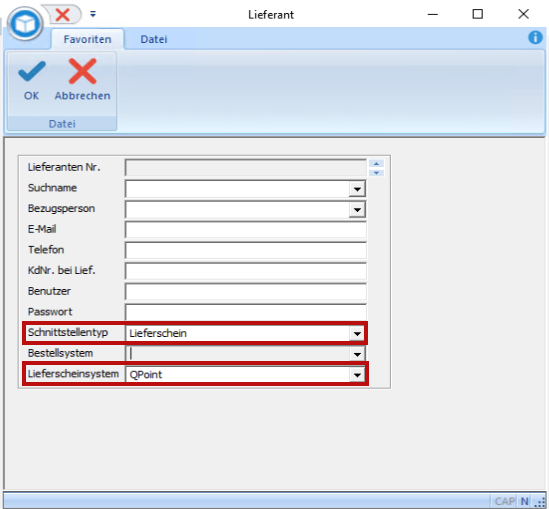Open the Lieferscheinsystem dropdown showing QPoint
The height and width of the screenshot is (509, 549).
[357, 375]
